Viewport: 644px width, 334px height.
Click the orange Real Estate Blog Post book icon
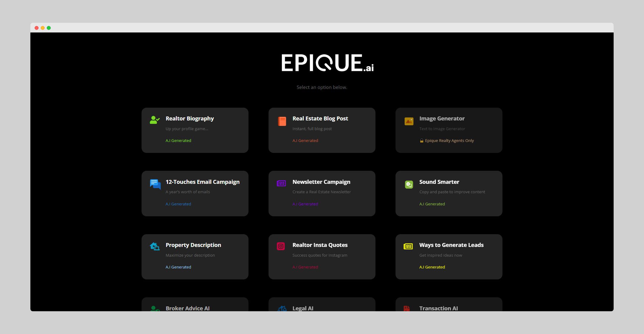[282, 121]
